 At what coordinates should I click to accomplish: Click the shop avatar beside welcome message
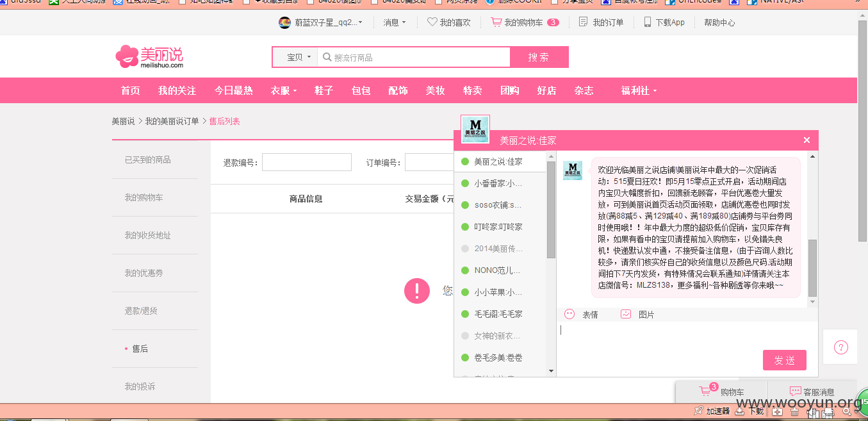click(x=573, y=170)
